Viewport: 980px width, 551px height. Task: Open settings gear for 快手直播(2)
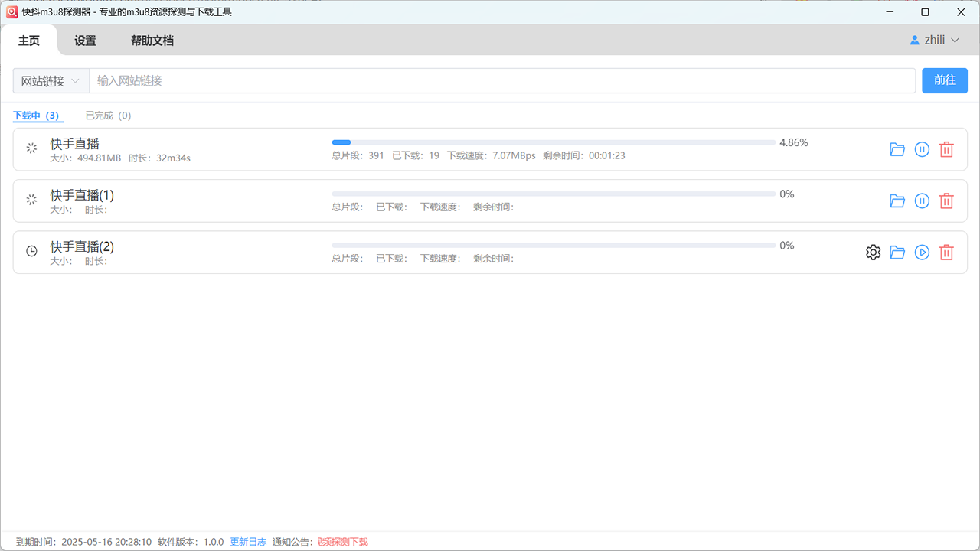873,252
